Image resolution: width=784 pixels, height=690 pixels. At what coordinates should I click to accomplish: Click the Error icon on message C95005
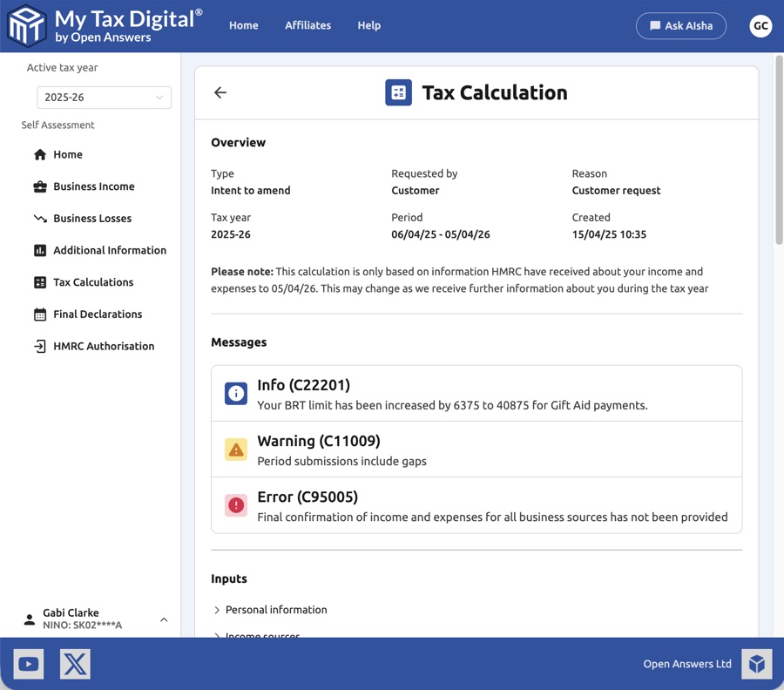235,504
